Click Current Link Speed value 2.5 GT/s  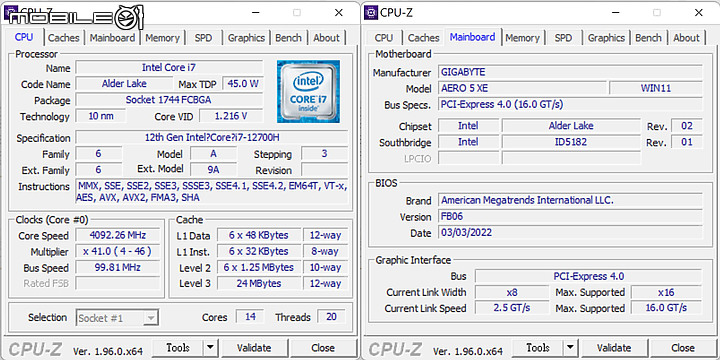(512, 308)
